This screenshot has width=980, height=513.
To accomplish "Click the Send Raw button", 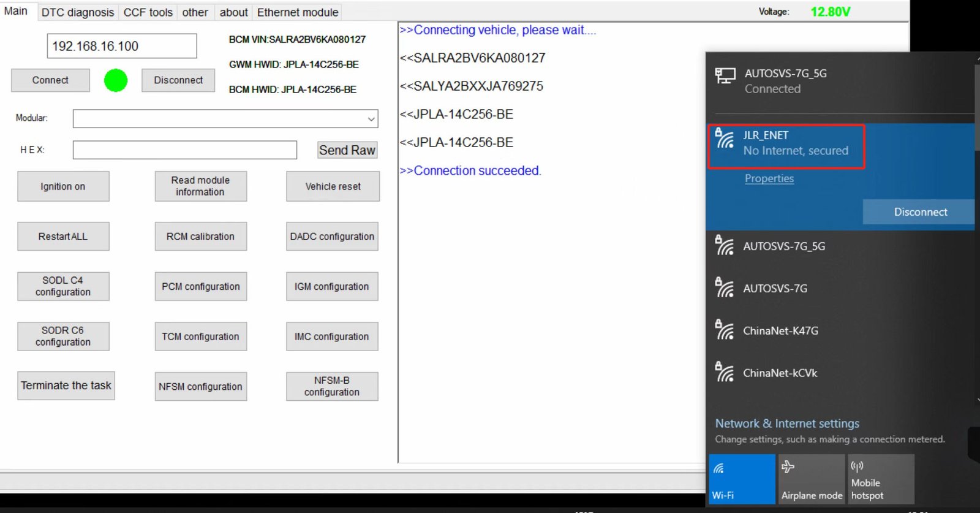I will (347, 150).
